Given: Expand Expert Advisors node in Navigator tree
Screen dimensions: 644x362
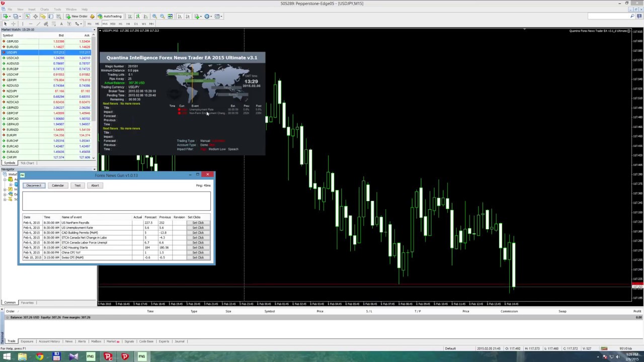Looking at the screenshot, I should click(x=5, y=195).
